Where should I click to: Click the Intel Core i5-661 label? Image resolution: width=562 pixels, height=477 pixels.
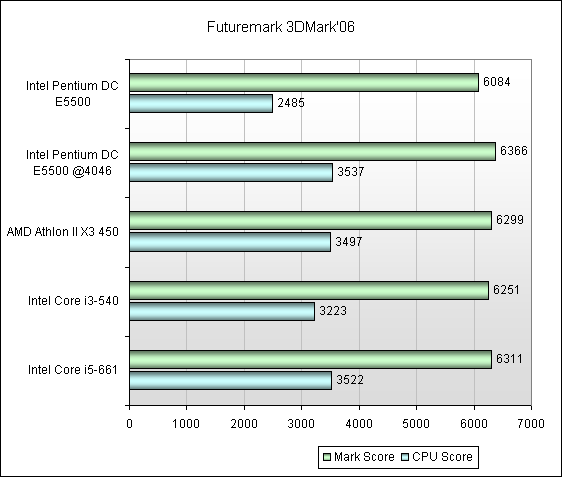pyautogui.click(x=73, y=369)
